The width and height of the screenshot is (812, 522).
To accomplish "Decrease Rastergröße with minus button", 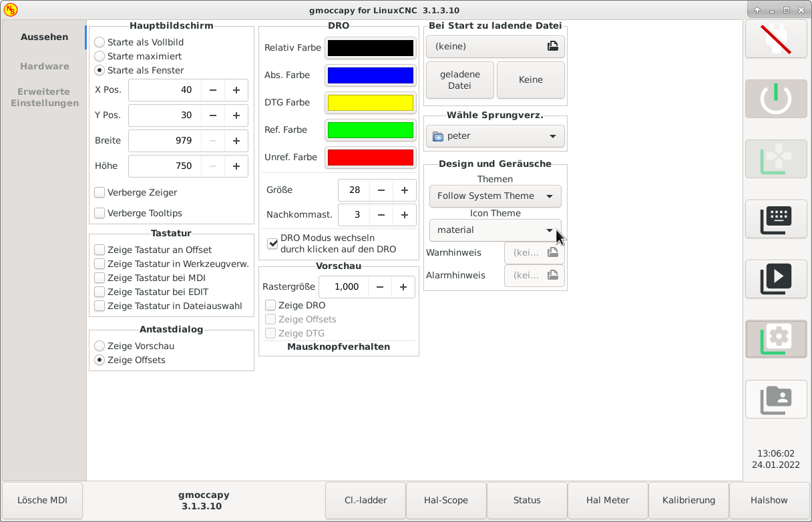I will [380, 287].
